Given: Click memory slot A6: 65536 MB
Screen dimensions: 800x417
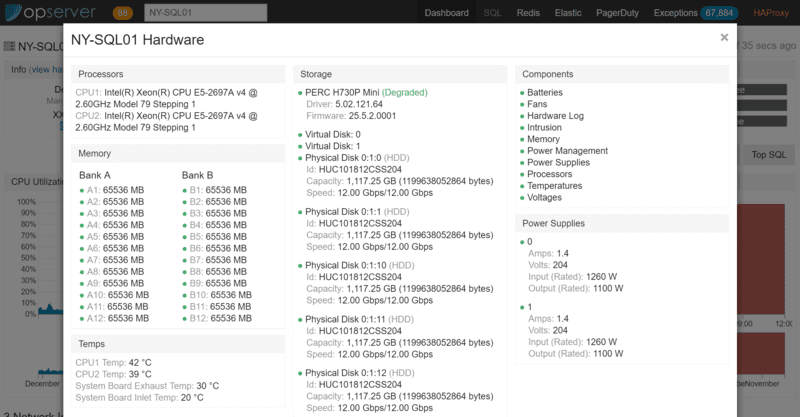Looking at the screenshot, I should coord(115,249).
